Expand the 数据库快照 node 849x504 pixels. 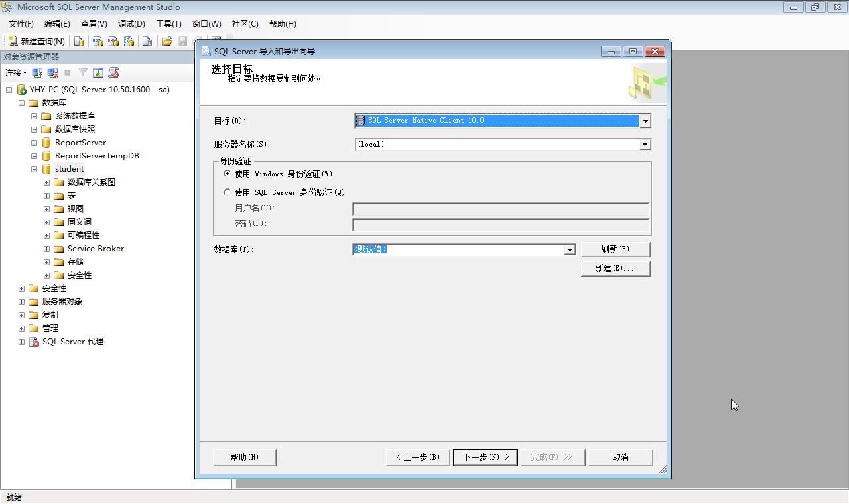point(34,129)
